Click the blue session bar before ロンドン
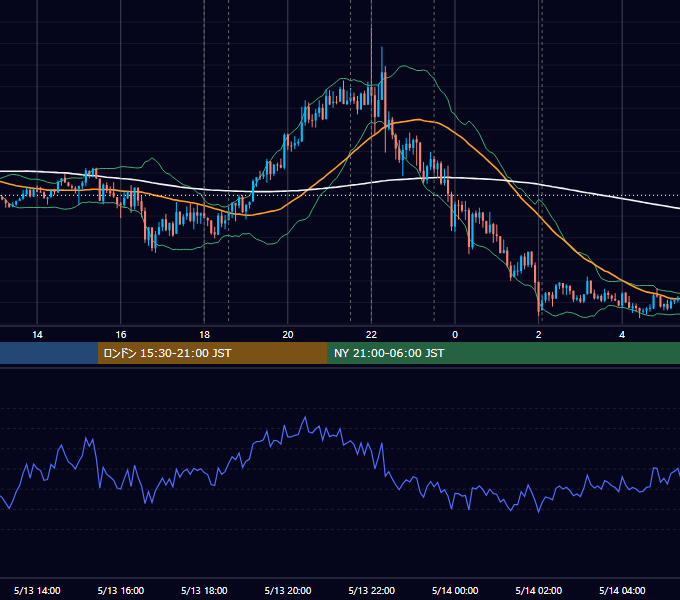 49,353
